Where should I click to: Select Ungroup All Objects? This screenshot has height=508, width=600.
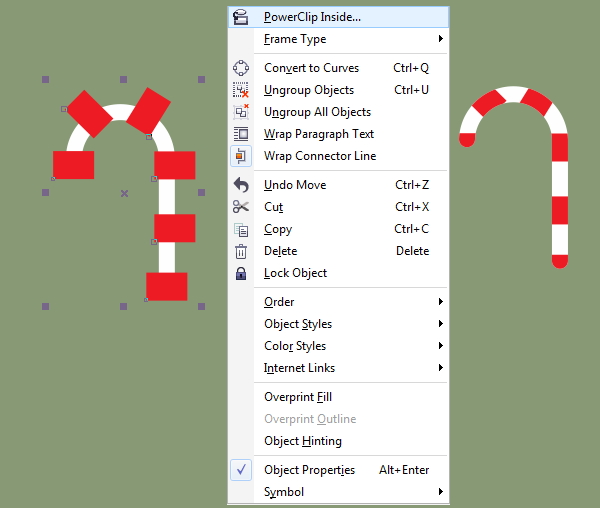pyautogui.click(x=338, y=112)
